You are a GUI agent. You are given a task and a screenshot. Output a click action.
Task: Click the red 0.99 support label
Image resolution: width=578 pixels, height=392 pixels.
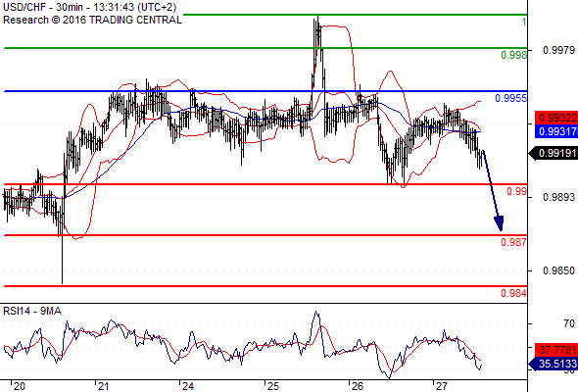coord(517,191)
